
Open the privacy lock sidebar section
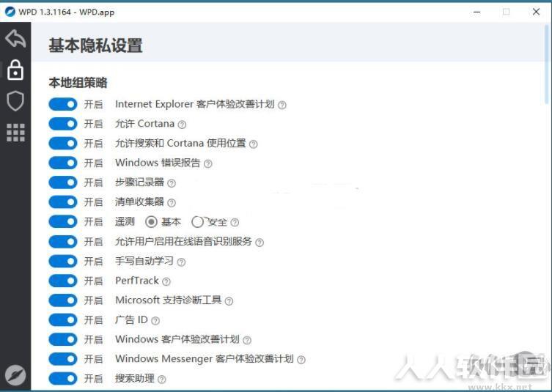(15, 70)
